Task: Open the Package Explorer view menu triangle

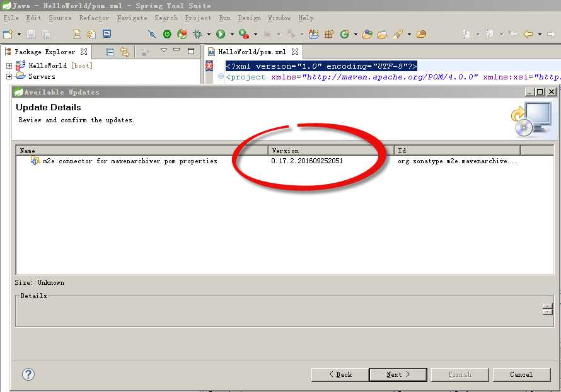Action: point(164,50)
